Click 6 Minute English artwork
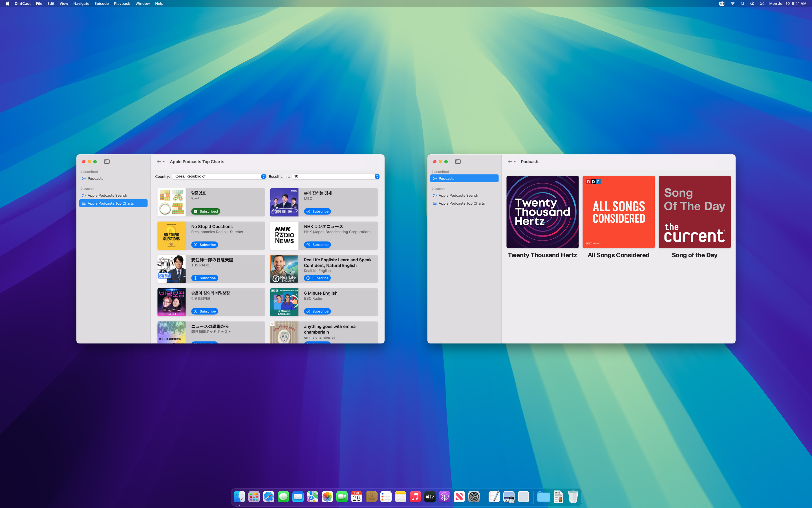Viewport: 812px width, 508px height. [284, 302]
